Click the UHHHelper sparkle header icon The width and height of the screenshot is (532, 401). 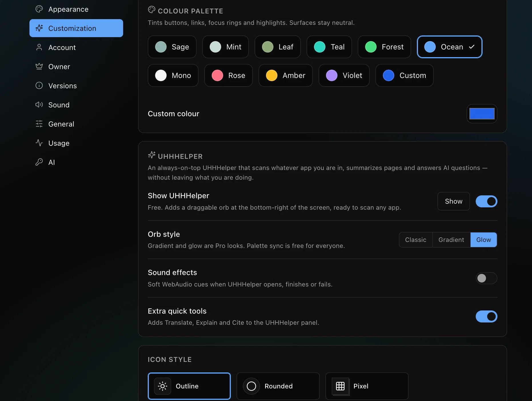pyautogui.click(x=151, y=155)
